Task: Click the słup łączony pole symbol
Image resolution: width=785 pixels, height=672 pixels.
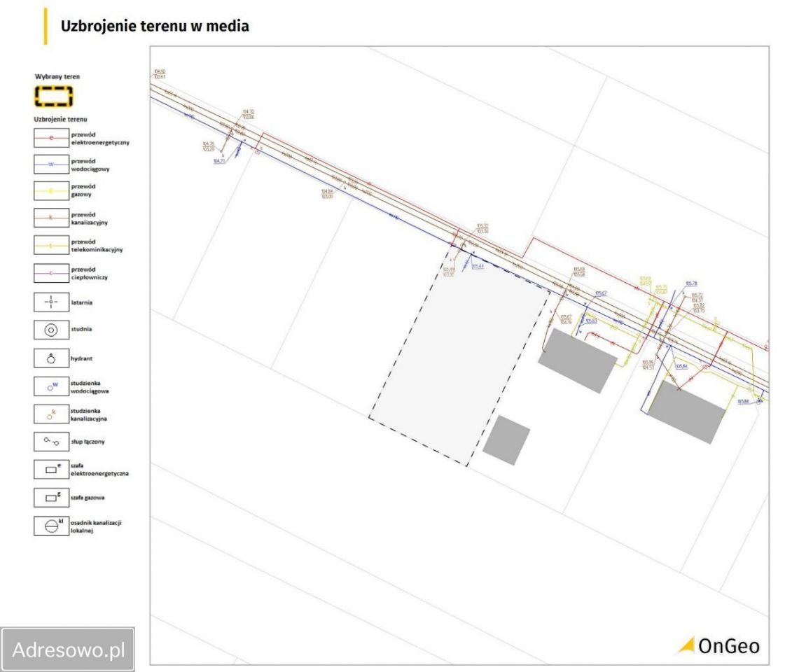Action: pos(51,442)
